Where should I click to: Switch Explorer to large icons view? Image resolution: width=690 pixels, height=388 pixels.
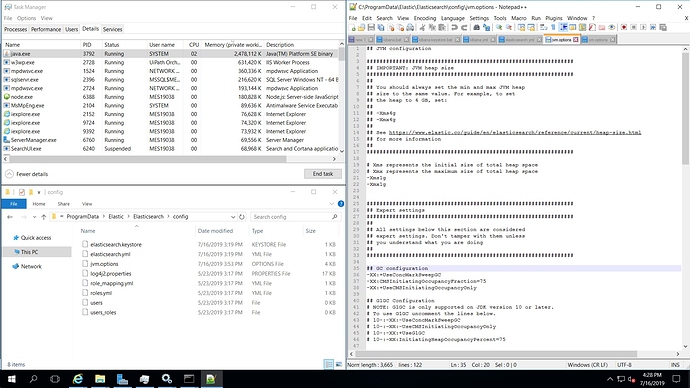(339, 364)
